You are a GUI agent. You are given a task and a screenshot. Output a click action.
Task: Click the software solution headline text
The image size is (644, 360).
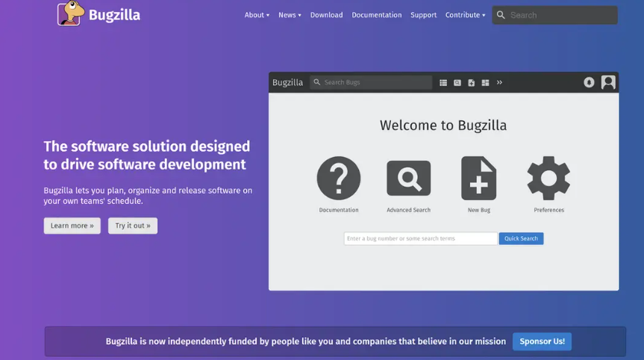[x=146, y=155]
